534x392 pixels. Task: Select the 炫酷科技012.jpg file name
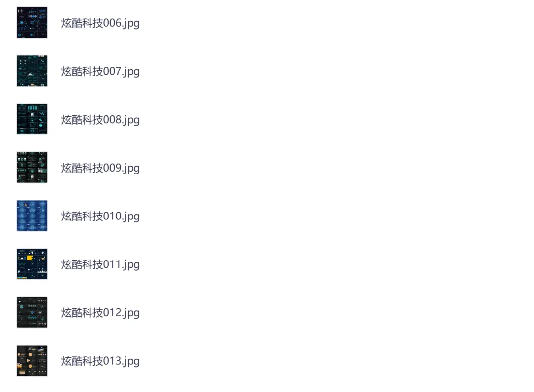(x=100, y=313)
